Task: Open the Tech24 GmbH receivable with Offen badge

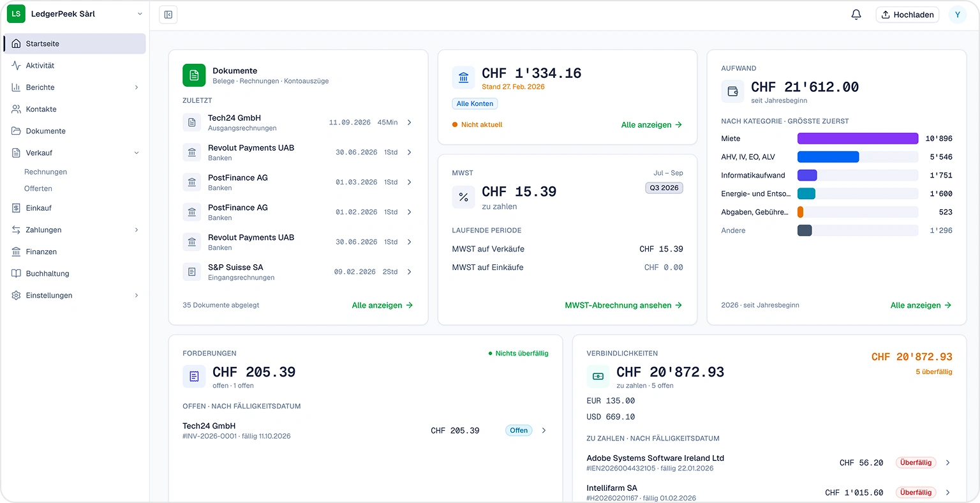Action: tap(365, 431)
